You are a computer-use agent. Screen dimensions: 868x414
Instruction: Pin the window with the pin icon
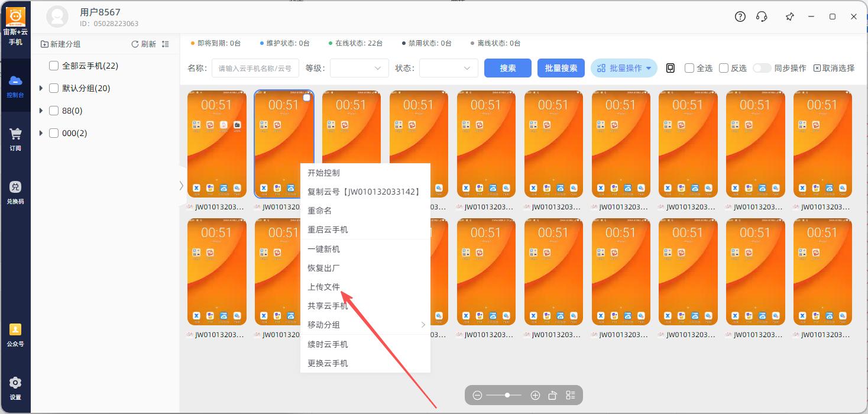point(789,17)
